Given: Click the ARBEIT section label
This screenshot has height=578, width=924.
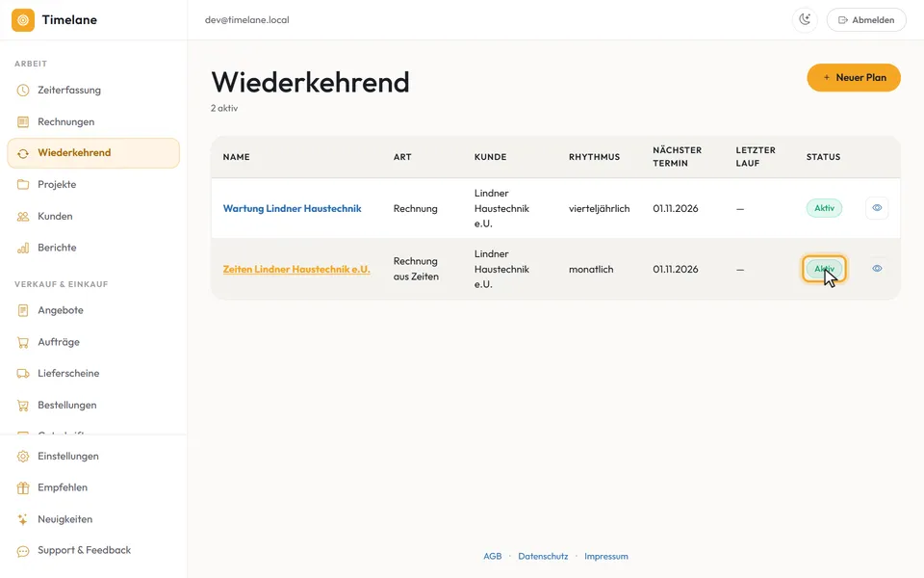Looking at the screenshot, I should click(31, 64).
